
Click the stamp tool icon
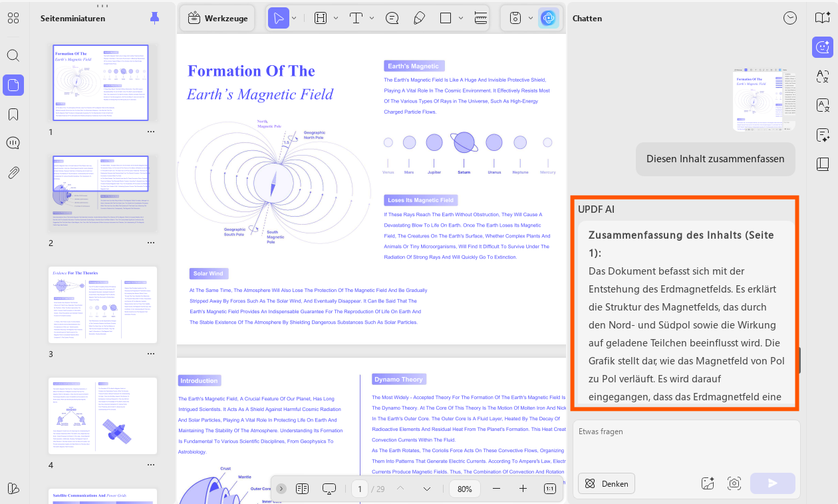(515, 18)
